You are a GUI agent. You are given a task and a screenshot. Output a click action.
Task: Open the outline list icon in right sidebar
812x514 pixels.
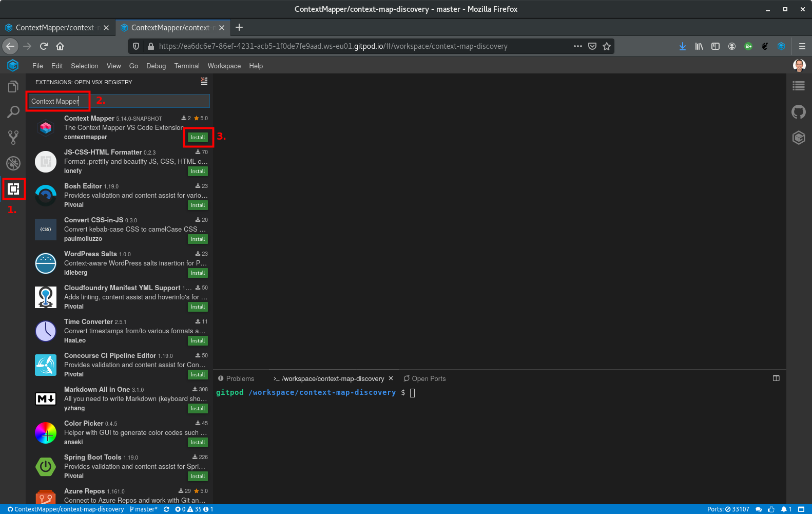(x=799, y=86)
